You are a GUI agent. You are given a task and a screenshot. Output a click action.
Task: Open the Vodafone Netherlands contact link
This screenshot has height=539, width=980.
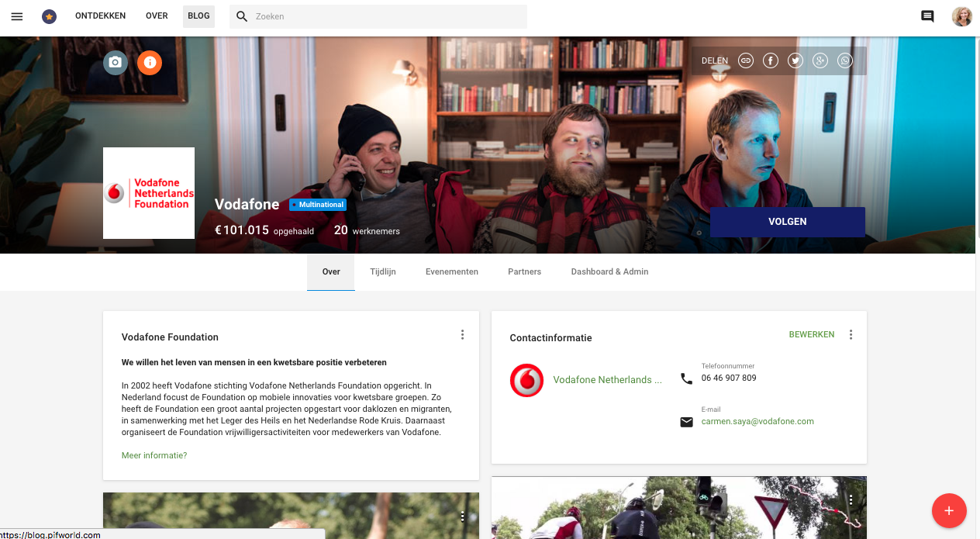point(608,380)
